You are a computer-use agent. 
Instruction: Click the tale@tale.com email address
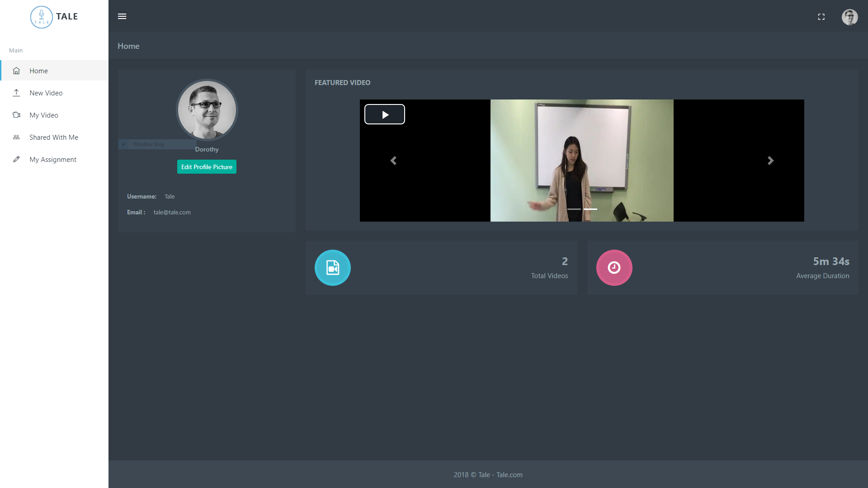coord(172,212)
